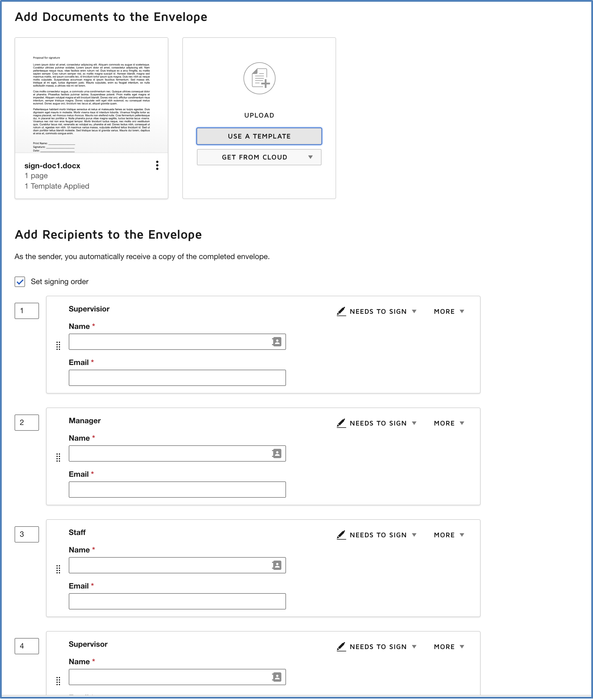Click the Manager role label
Image resolution: width=593 pixels, height=700 pixels.
click(x=85, y=421)
